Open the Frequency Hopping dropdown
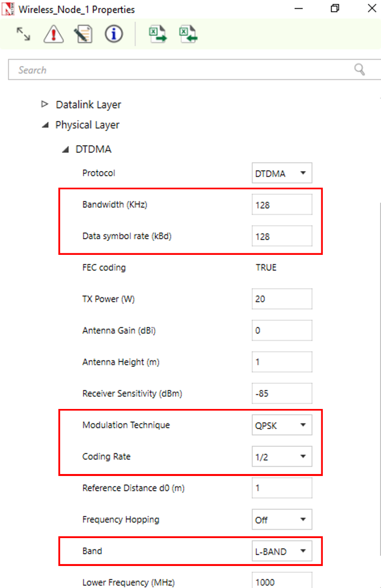Viewport: 381px width, 588px height. tap(281, 520)
